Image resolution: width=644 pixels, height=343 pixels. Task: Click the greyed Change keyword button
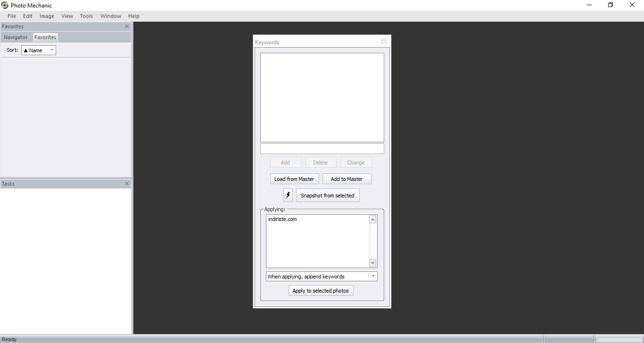(x=356, y=163)
